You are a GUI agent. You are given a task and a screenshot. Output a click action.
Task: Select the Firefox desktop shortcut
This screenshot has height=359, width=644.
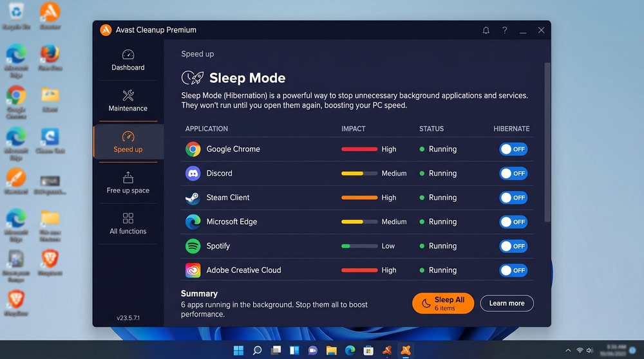click(x=50, y=58)
